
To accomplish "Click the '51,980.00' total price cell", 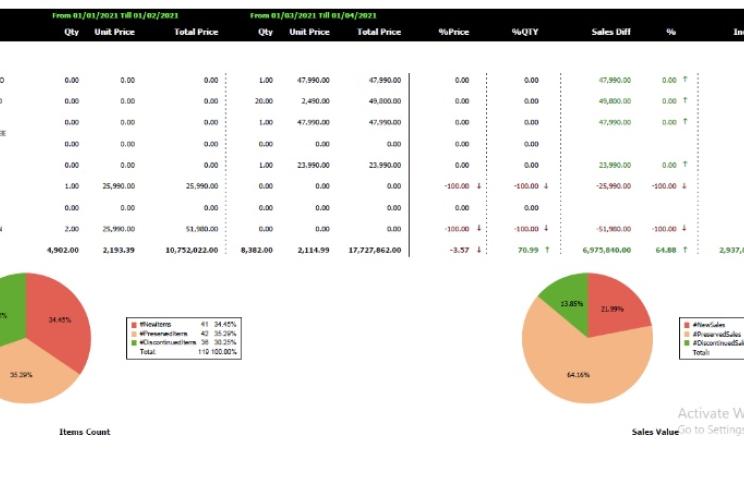I will coord(202,229).
